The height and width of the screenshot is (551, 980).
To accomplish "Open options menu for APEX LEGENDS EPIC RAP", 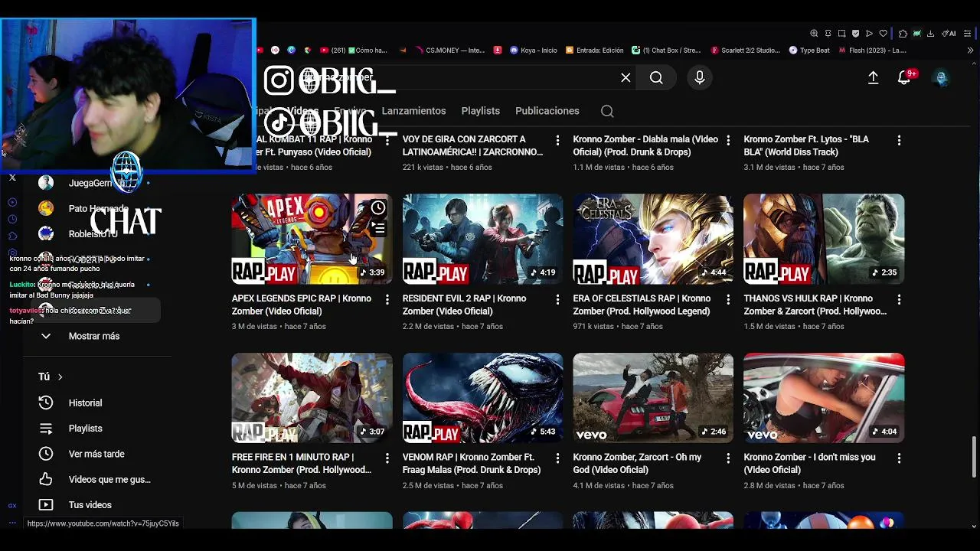I will point(387,299).
